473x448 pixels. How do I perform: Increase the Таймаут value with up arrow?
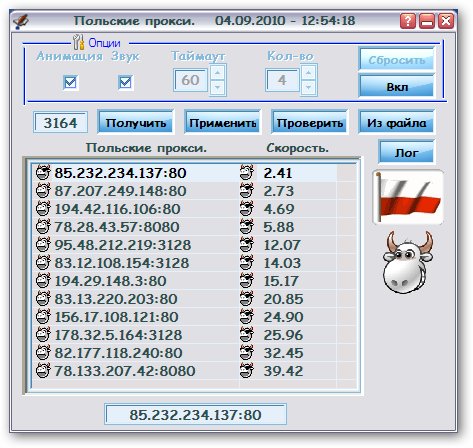click(218, 72)
